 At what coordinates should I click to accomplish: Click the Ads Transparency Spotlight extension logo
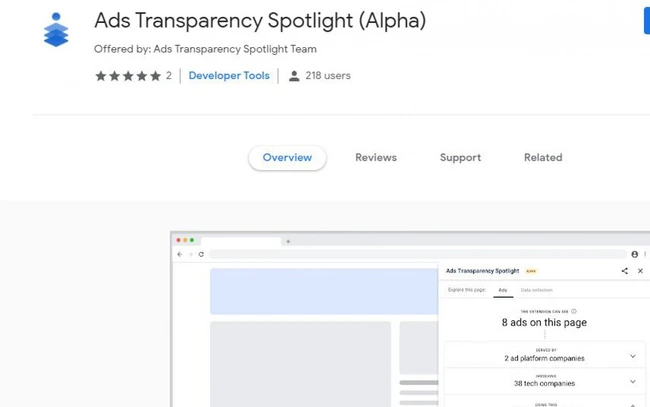[x=56, y=30]
